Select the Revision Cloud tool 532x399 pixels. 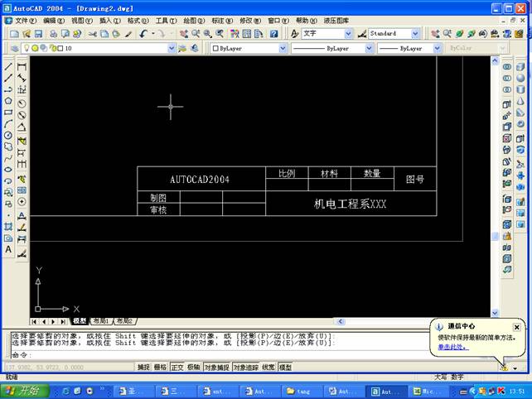[8, 147]
